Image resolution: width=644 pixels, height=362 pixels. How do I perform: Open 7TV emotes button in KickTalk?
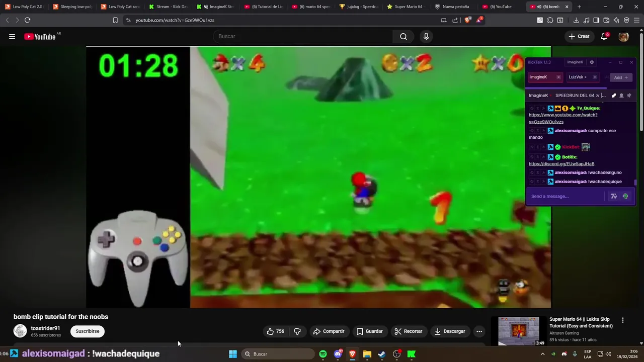[x=614, y=196]
